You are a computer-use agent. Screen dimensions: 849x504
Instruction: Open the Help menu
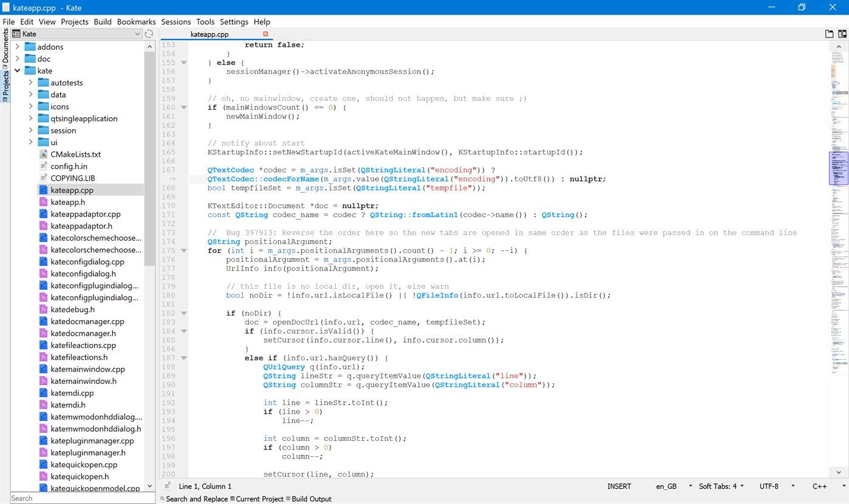[262, 22]
